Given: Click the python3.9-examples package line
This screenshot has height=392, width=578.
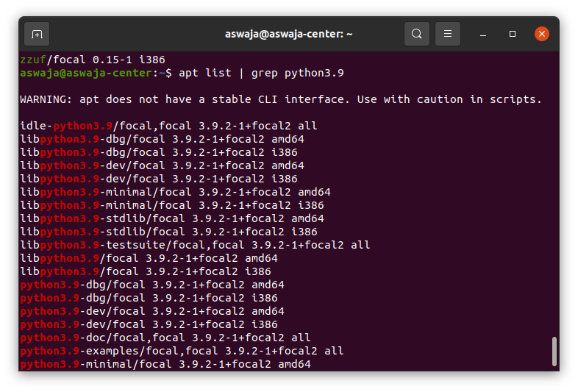Looking at the screenshot, I should pos(182,351).
